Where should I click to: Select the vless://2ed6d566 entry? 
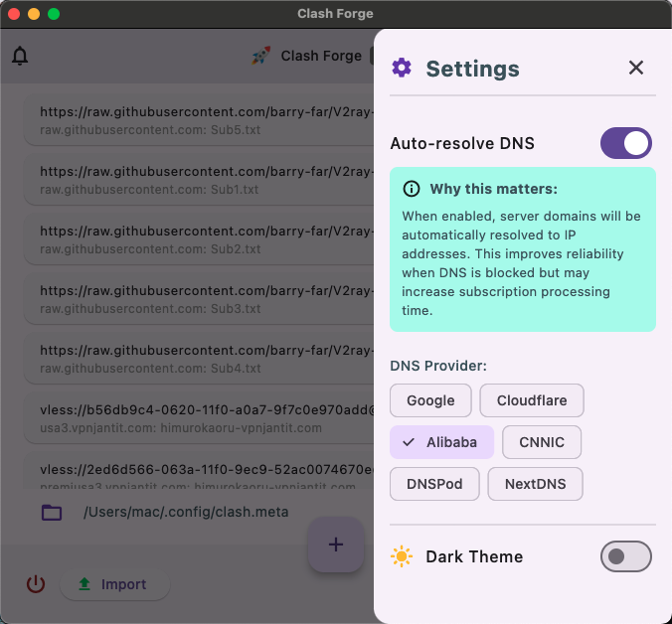[x=199, y=471]
